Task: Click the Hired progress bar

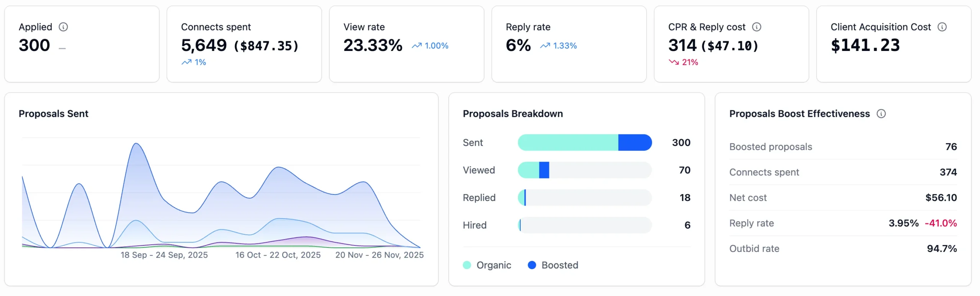Action: pyautogui.click(x=585, y=225)
